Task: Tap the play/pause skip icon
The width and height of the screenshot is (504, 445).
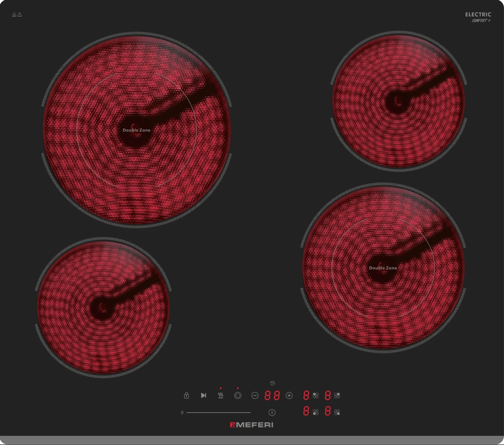Action: 204,395
